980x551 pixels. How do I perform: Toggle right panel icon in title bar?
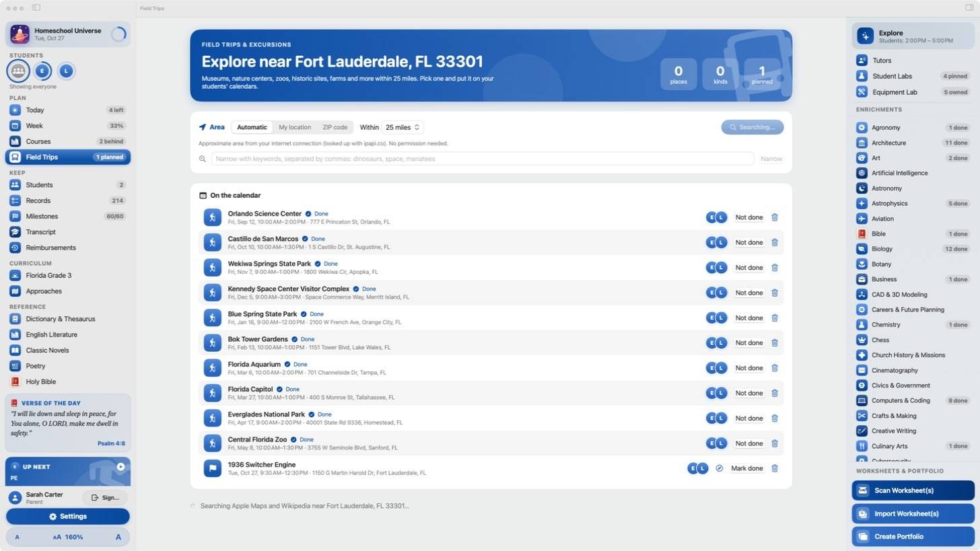(969, 8)
